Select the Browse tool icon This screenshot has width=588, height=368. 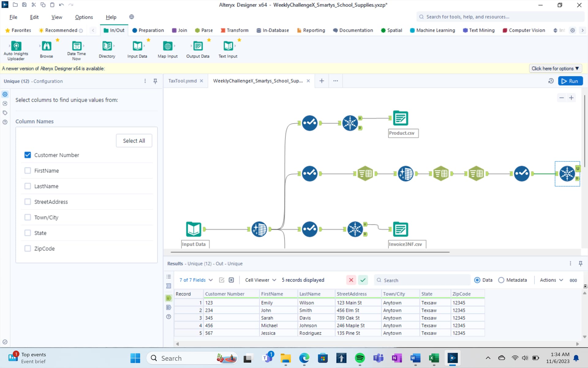pyautogui.click(x=46, y=46)
